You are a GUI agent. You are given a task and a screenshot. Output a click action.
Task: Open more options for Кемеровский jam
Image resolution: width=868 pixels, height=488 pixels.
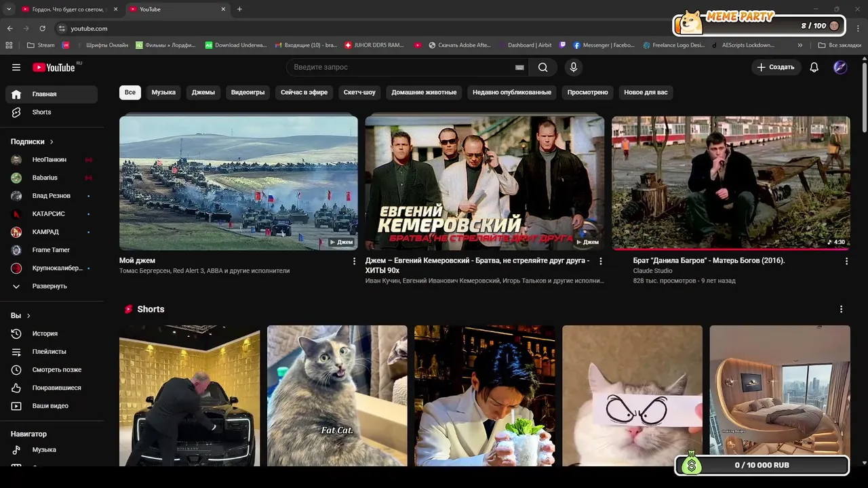600,261
